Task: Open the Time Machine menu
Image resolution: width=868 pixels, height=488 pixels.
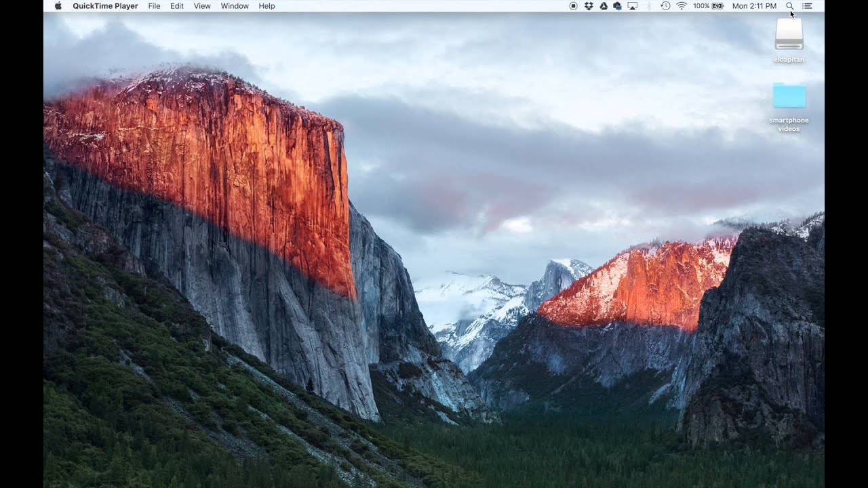Action: coord(665,5)
